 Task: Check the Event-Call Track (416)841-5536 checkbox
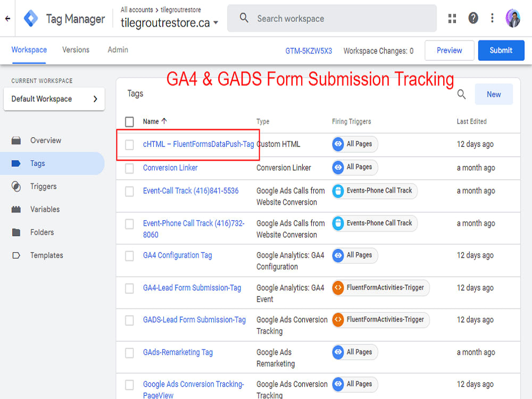click(129, 192)
